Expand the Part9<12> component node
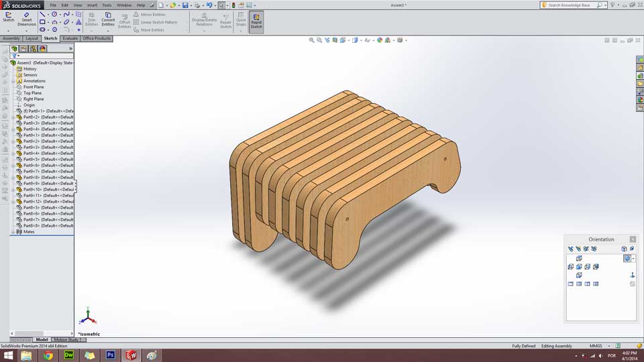This screenshot has height=362, width=644. (x=13, y=202)
